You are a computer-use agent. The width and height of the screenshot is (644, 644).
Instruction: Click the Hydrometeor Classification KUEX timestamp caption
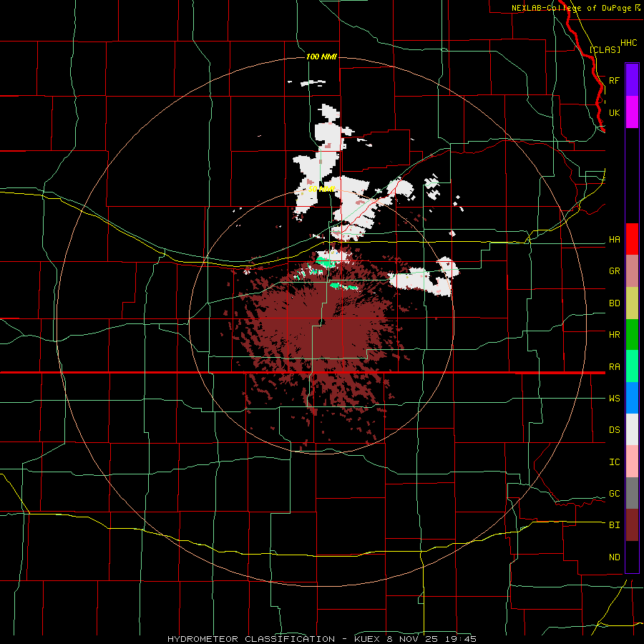pyautogui.click(x=322, y=639)
